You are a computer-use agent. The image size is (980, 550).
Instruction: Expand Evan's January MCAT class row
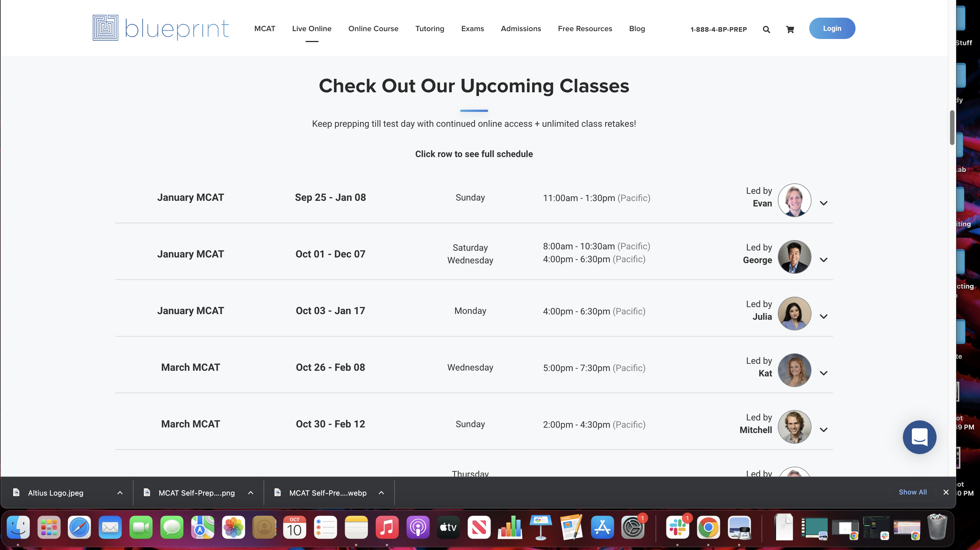click(x=824, y=203)
